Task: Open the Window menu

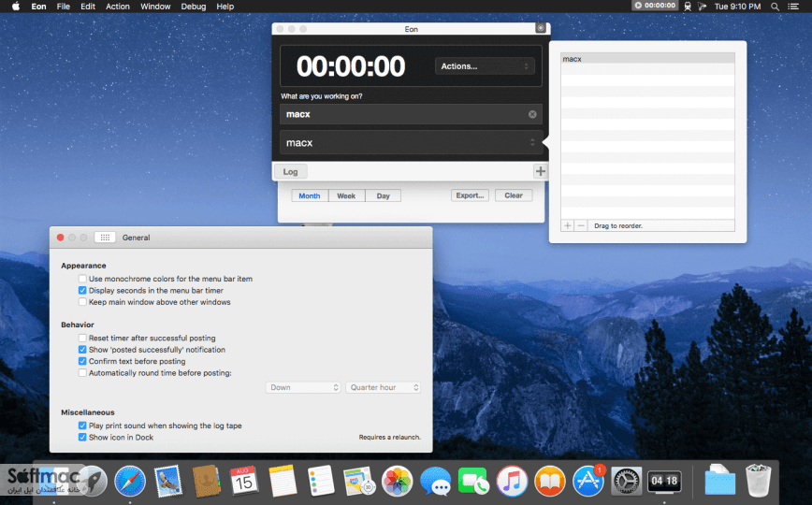Action: coord(155,7)
